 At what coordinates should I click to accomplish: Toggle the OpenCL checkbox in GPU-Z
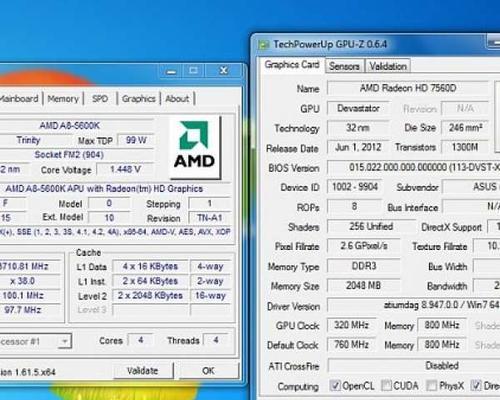(x=335, y=385)
